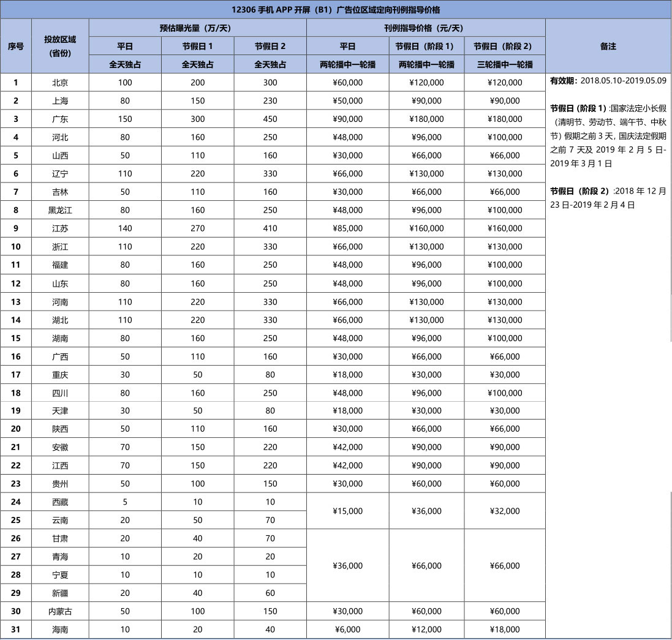Click the "福建" region cell
Screen dimensions: 672x640
[x=60, y=265]
